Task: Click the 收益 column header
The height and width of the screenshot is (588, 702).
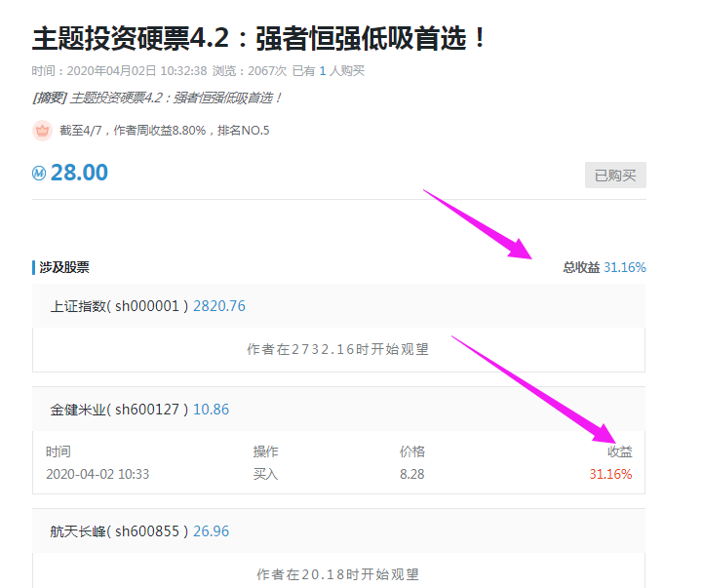Action: point(620,451)
